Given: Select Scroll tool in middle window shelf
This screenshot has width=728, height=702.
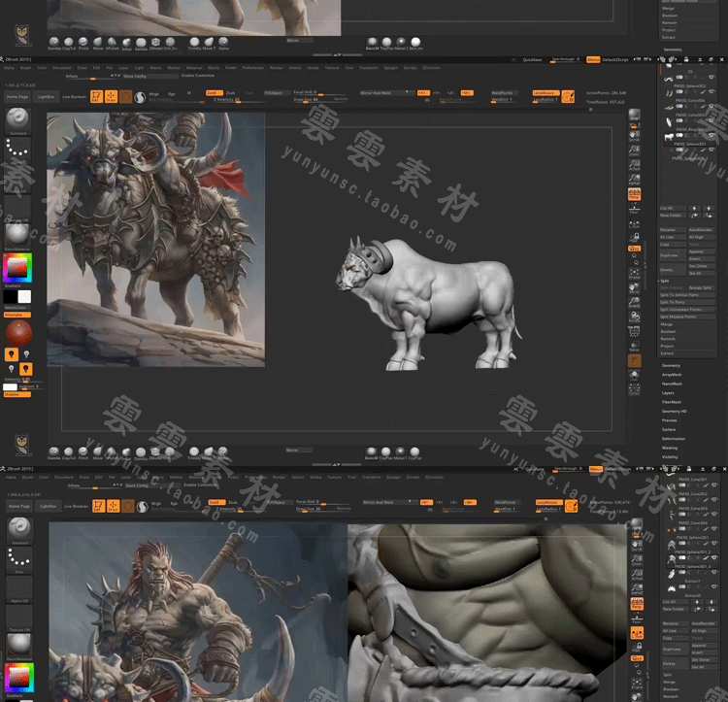Looking at the screenshot, I should [x=634, y=136].
